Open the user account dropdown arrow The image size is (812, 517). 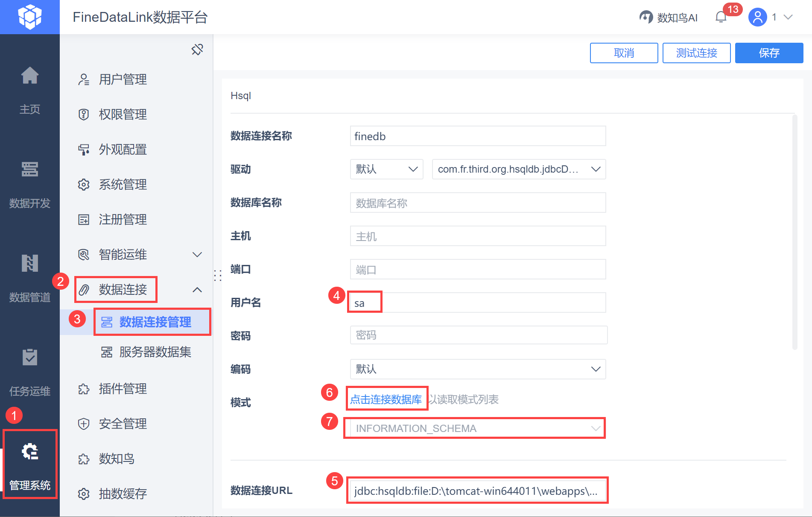click(x=789, y=17)
